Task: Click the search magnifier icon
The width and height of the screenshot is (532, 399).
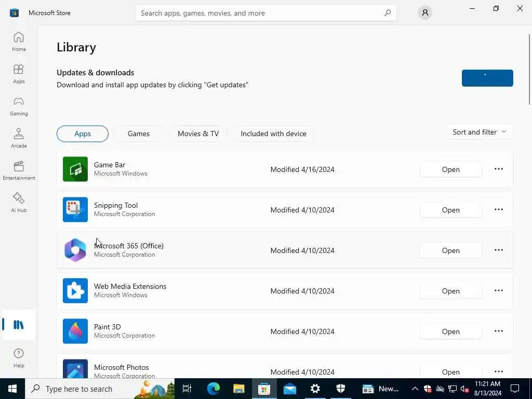Action: (388, 13)
